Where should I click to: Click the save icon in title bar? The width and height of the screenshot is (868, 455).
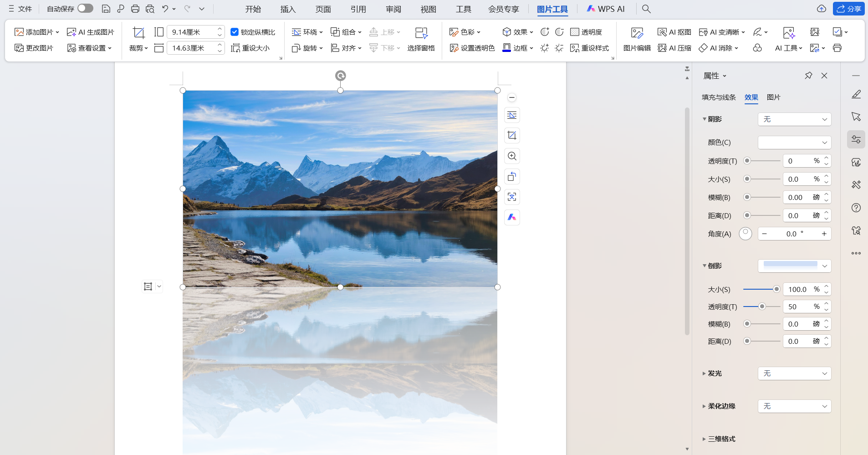pos(106,9)
